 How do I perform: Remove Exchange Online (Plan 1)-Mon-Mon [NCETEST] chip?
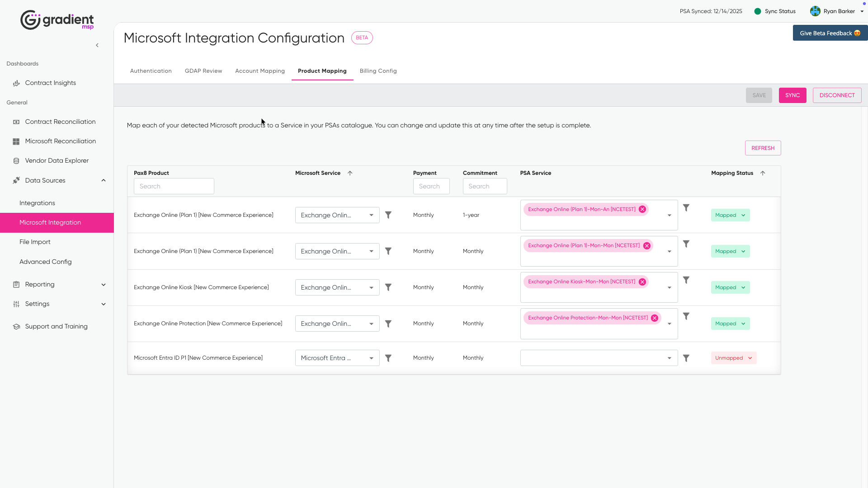coord(647,246)
